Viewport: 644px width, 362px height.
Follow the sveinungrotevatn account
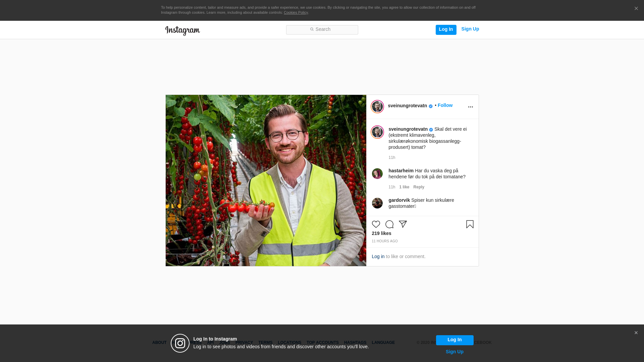point(445,105)
